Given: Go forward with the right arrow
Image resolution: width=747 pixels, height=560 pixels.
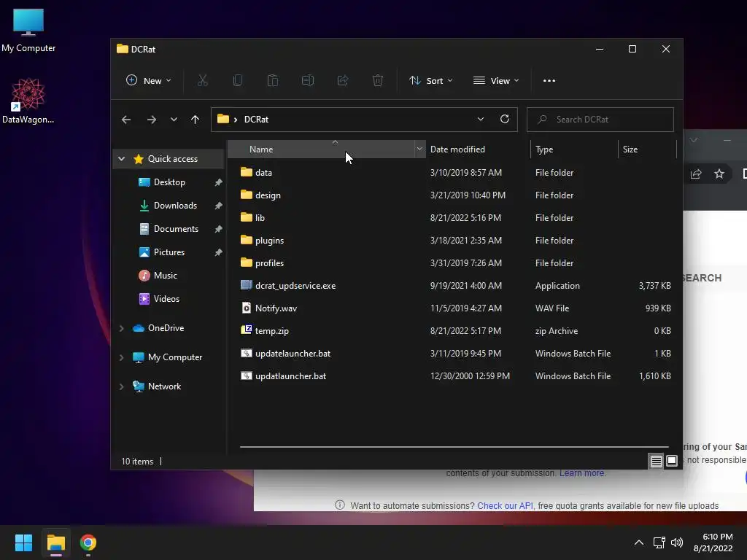Looking at the screenshot, I should point(152,120).
